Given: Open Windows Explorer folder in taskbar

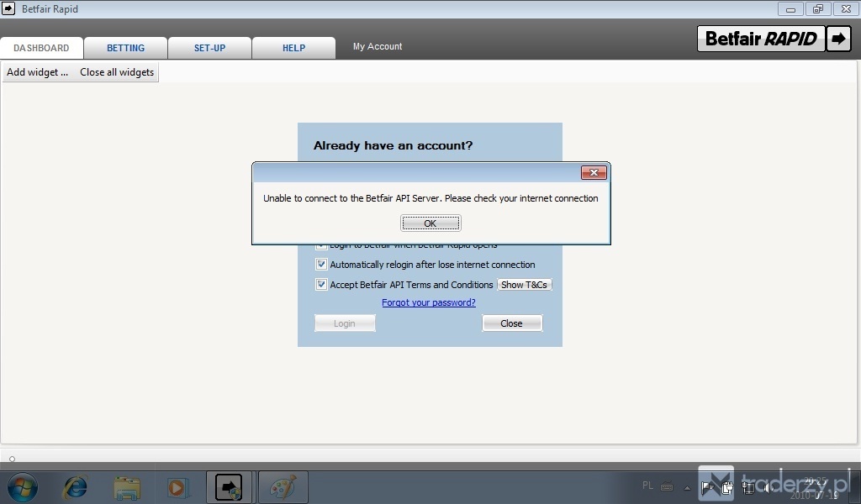Looking at the screenshot, I should tap(127, 487).
